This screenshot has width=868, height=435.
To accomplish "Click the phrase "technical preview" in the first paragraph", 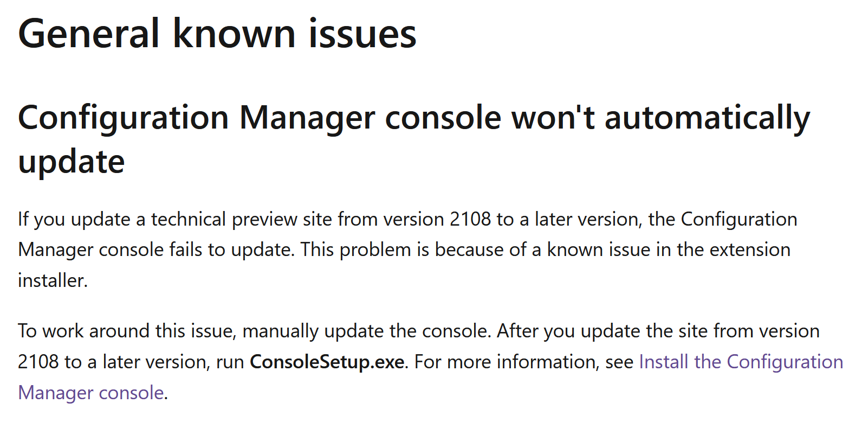I will (224, 219).
